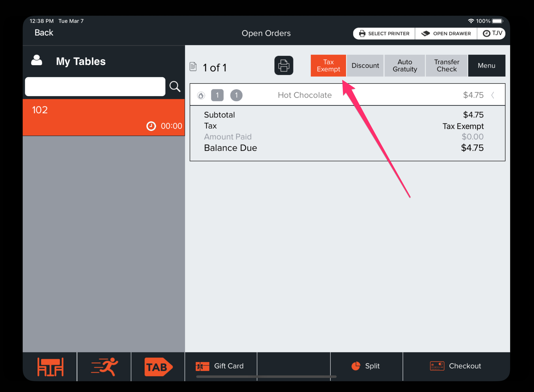This screenshot has height=392, width=534.
Task: Tap the check document icon
Action: point(193,67)
